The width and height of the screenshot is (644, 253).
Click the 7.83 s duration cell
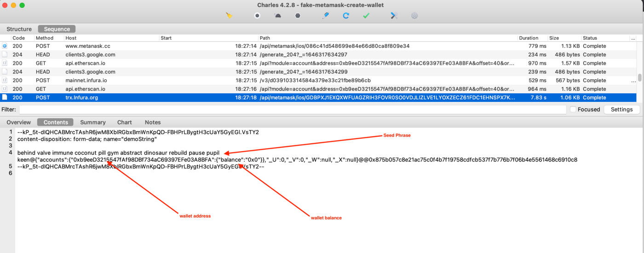pyautogui.click(x=538, y=97)
